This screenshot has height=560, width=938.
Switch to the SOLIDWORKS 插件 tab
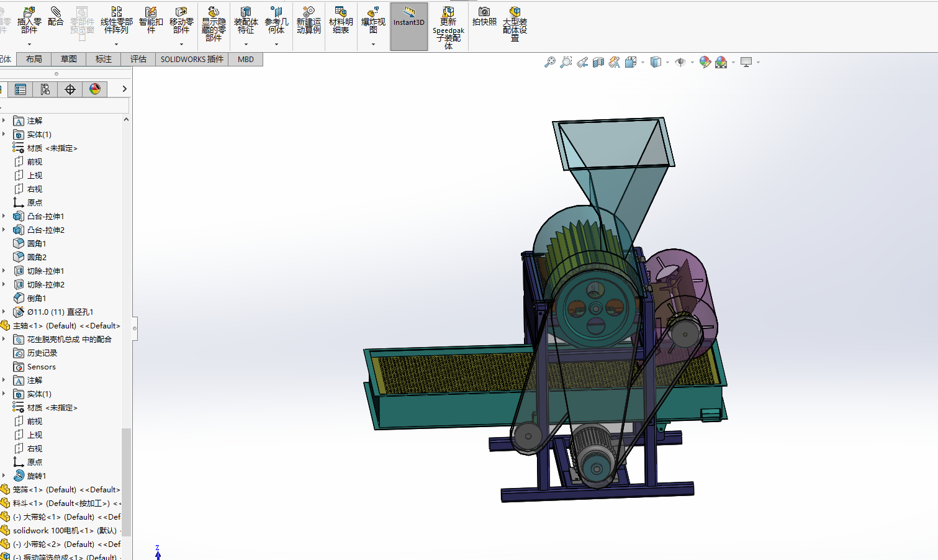pos(192,60)
